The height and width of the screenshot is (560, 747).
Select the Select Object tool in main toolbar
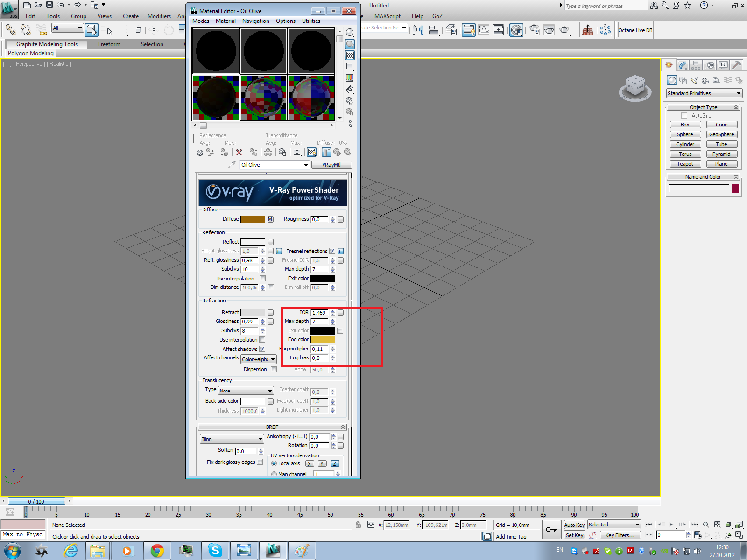coord(92,30)
